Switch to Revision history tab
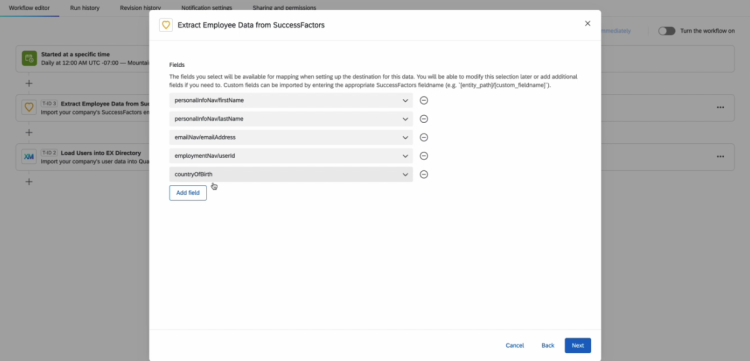The image size is (750, 361). coord(140,8)
